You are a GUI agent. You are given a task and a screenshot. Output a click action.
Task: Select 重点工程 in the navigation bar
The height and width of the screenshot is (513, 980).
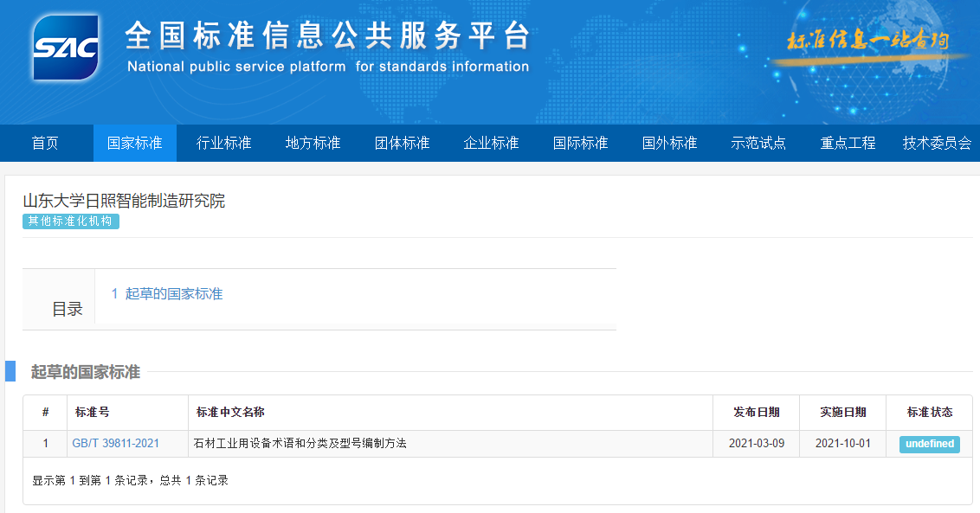(x=848, y=143)
